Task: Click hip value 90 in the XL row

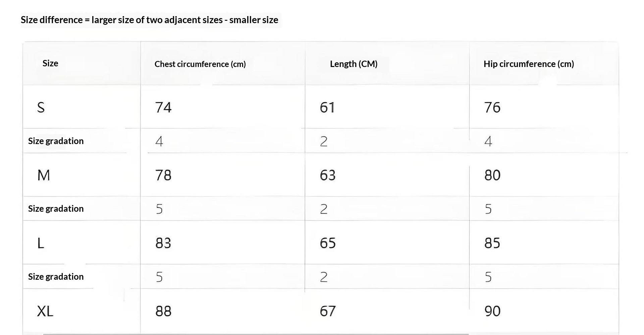Action: [x=492, y=311]
